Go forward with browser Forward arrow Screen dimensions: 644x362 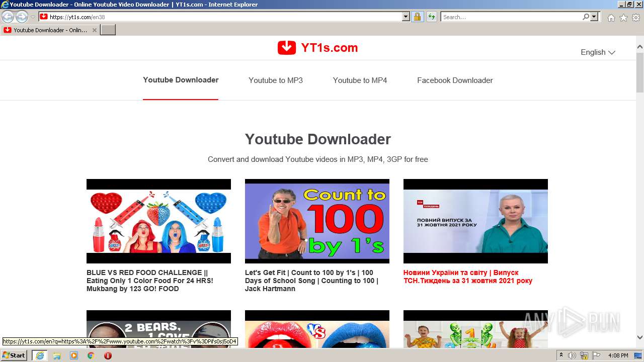tap(22, 17)
